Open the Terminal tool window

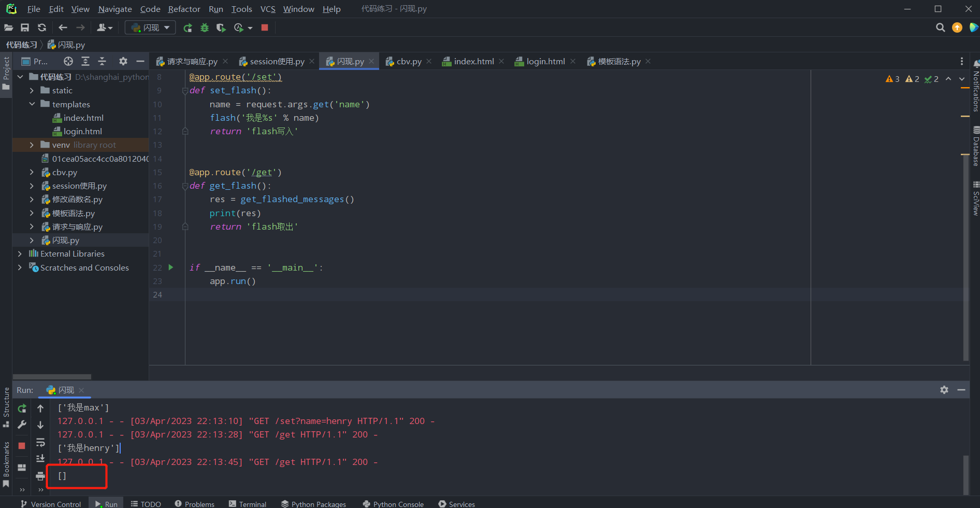click(x=248, y=504)
